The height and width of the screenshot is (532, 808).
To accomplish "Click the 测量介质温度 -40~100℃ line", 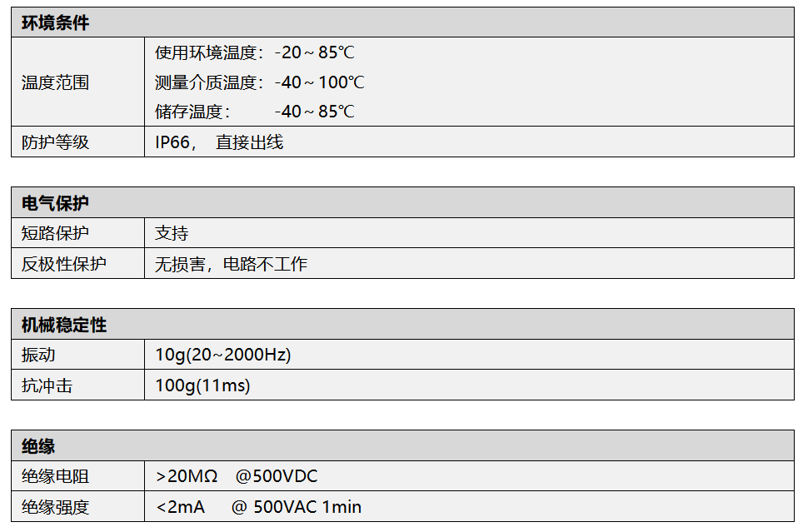I will (x=260, y=82).
